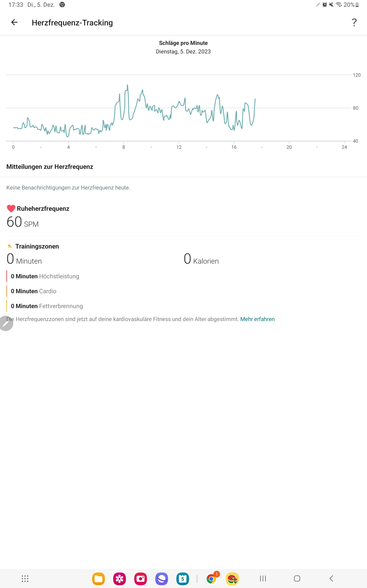Open the app drawer grid icon

point(25,578)
